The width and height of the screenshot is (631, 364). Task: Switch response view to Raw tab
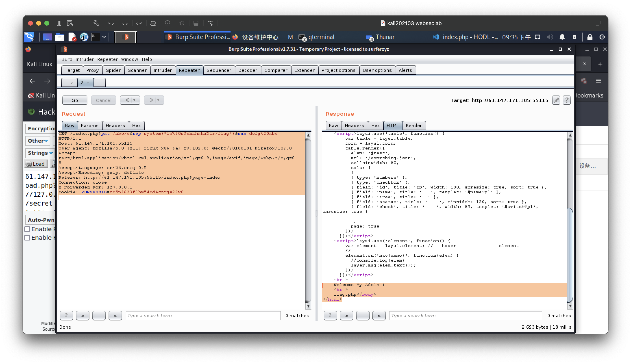333,126
